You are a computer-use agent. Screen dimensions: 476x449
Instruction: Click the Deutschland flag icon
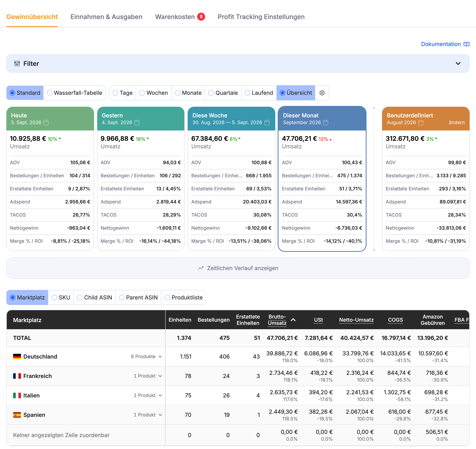pos(17,357)
